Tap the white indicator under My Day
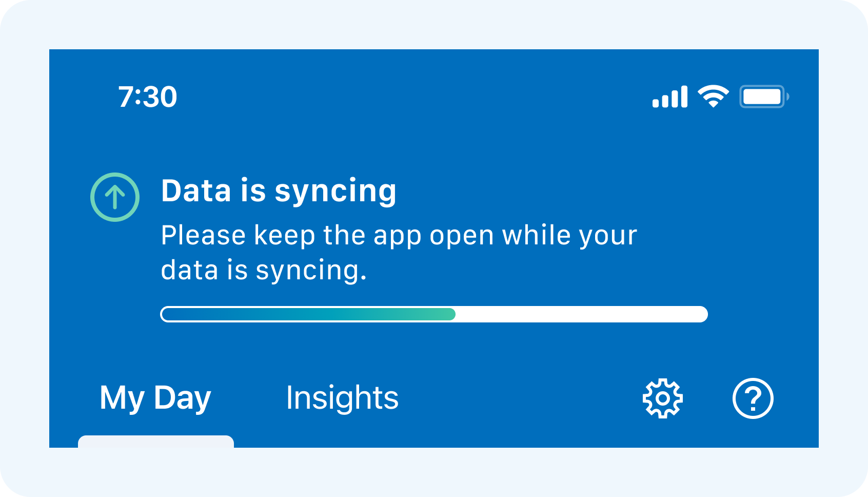Image resolution: width=868 pixels, height=497 pixels. coord(155,442)
